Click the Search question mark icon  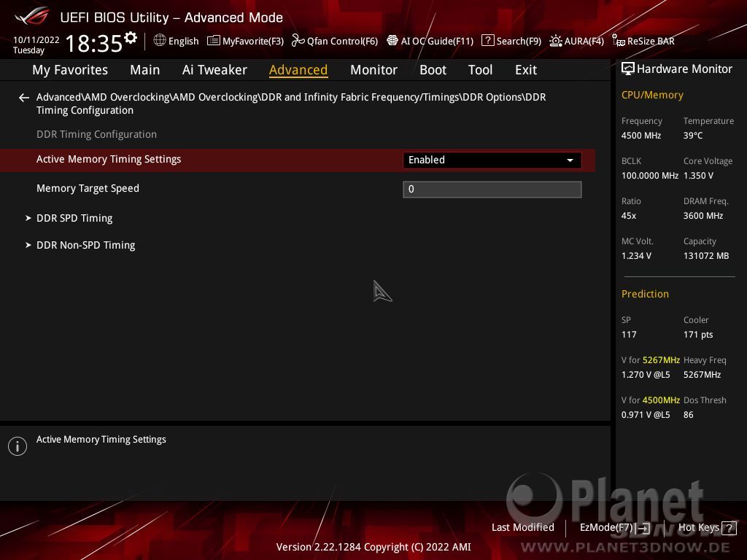click(x=487, y=41)
